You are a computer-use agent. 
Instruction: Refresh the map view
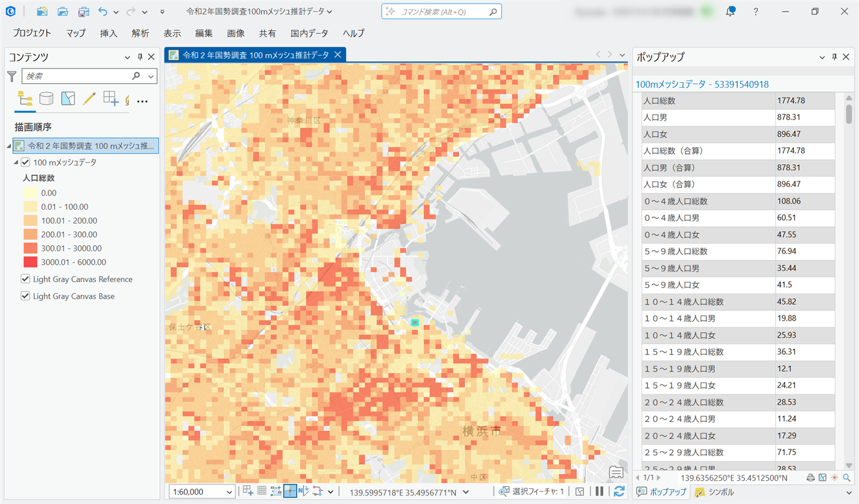point(619,491)
